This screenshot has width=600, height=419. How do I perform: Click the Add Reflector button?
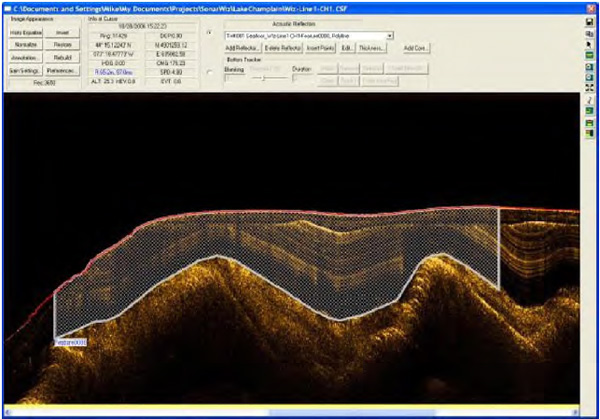click(x=243, y=48)
